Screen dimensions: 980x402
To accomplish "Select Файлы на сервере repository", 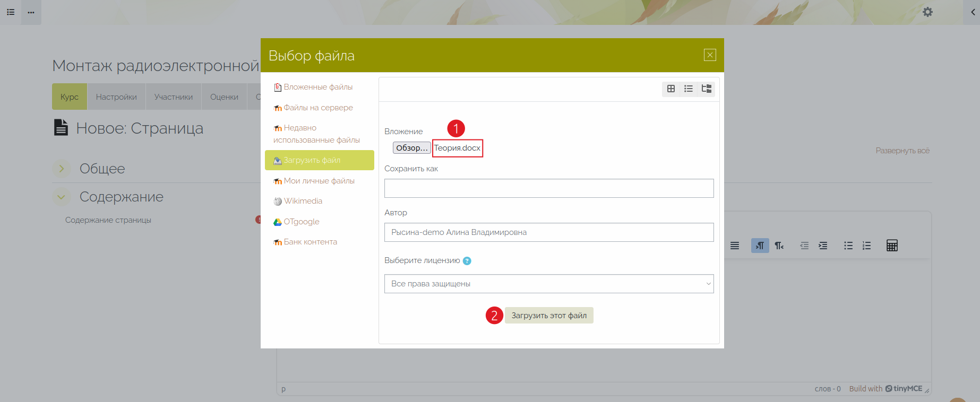I will (318, 108).
